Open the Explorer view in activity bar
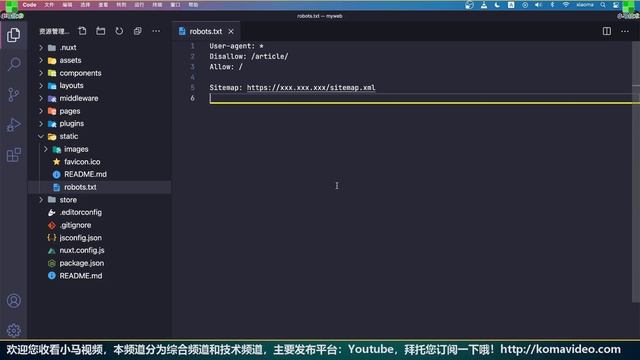The image size is (640, 360). click(x=13, y=35)
